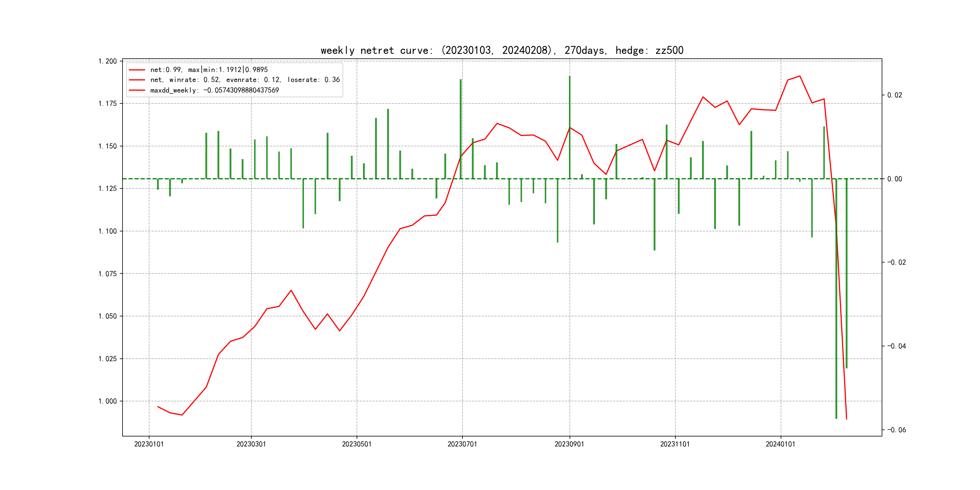Click the 20230101 x-axis label
The image size is (980, 490).
click(149, 444)
